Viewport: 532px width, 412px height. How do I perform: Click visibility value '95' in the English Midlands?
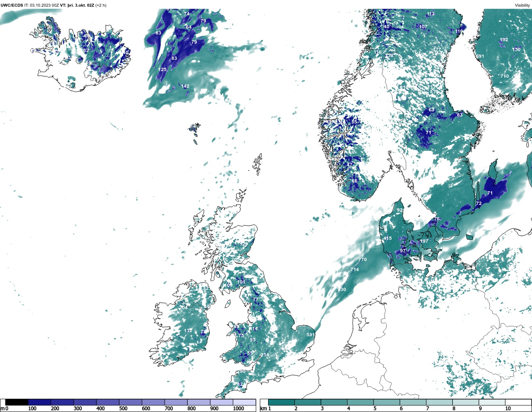[x=253, y=340]
